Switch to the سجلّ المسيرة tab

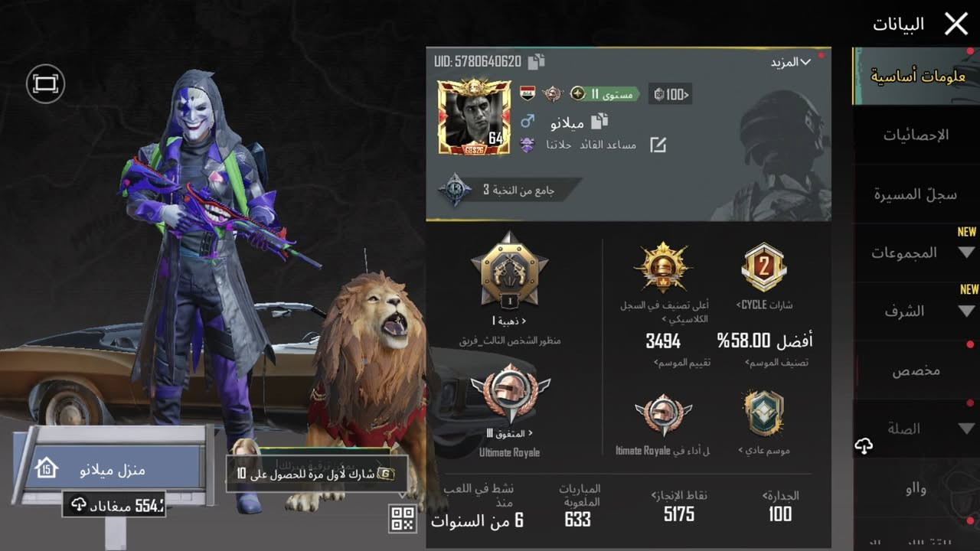pos(916,194)
